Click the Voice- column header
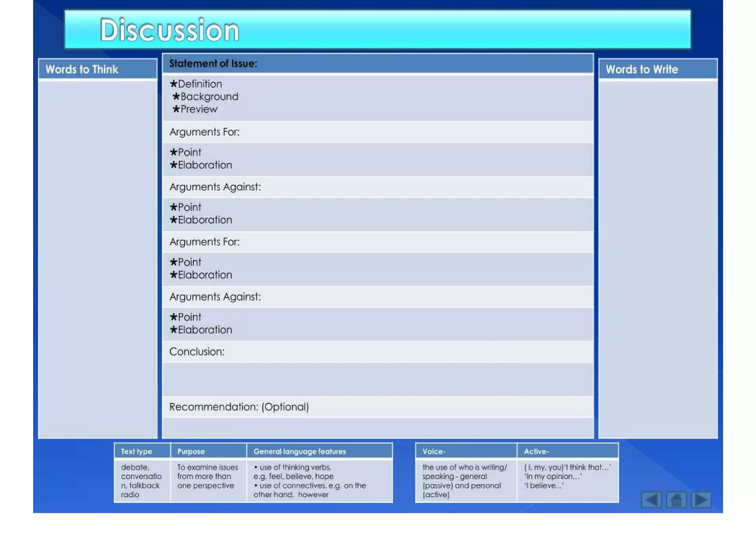This screenshot has width=756, height=534. click(x=466, y=451)
